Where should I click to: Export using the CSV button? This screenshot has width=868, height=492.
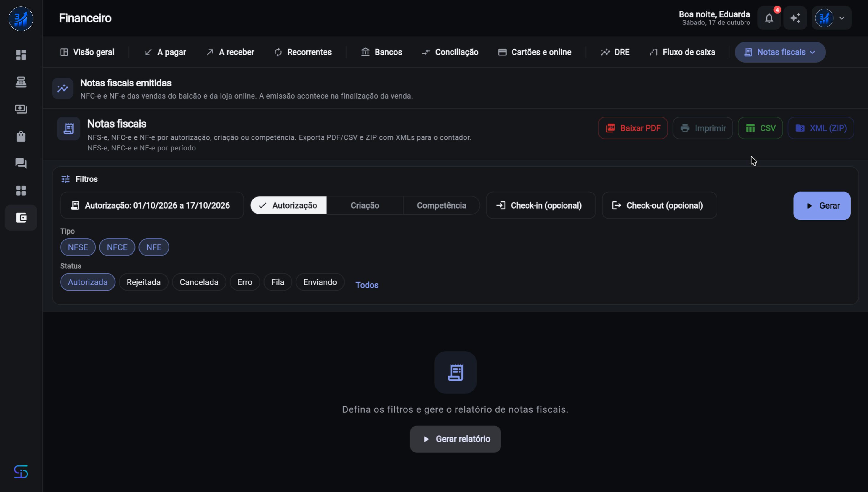point(760,128)
